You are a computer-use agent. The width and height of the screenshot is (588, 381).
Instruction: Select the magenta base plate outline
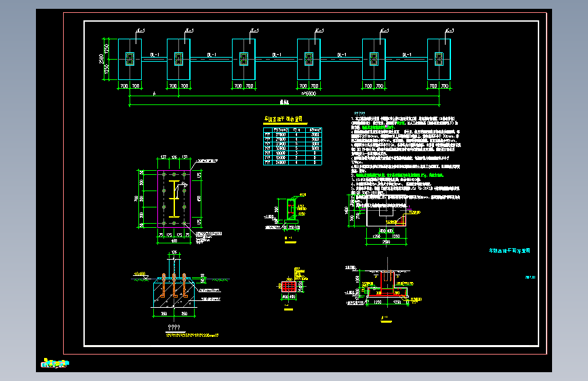point(174,199)
